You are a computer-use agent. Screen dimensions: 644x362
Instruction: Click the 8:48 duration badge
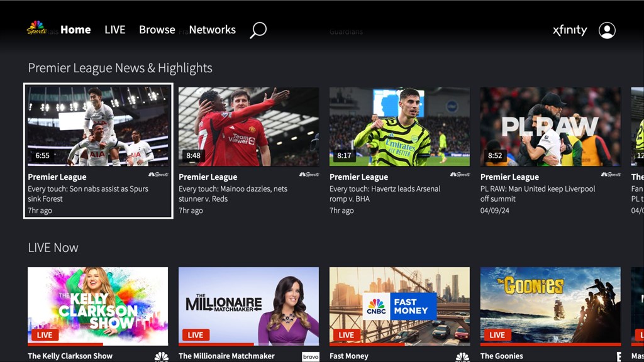tap(194, 156)
